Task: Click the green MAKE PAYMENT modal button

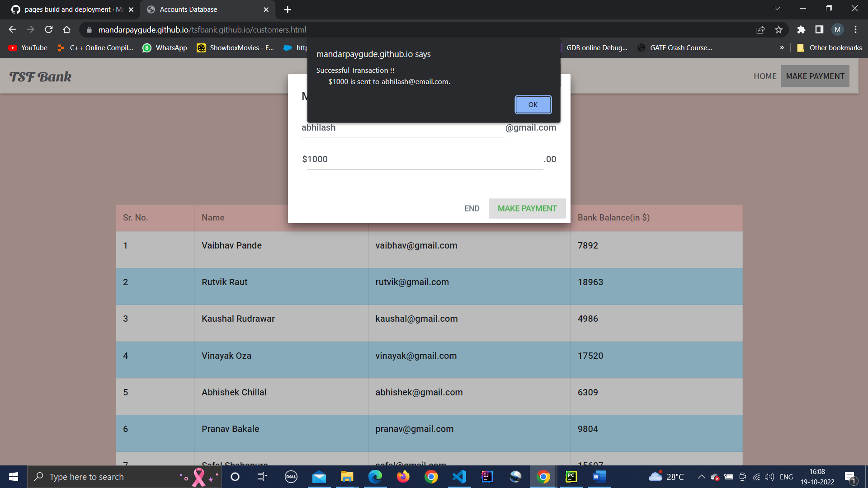Action: tap(527, 208)
